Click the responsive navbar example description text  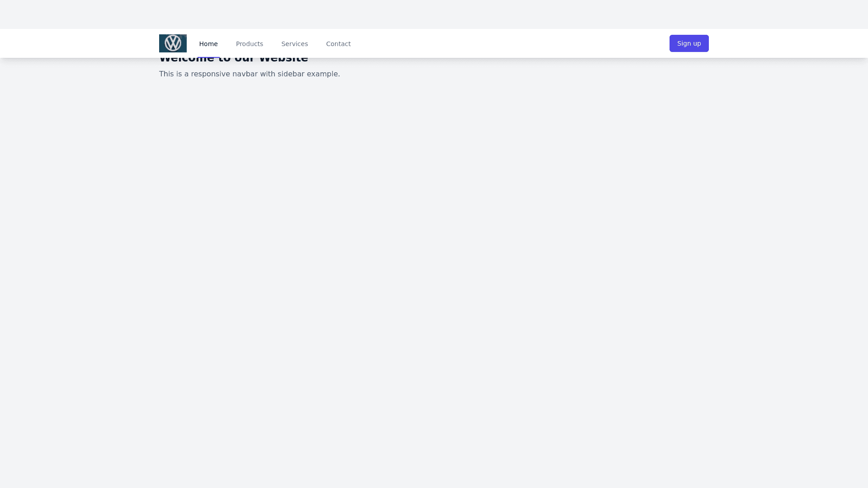coord(250,74)
